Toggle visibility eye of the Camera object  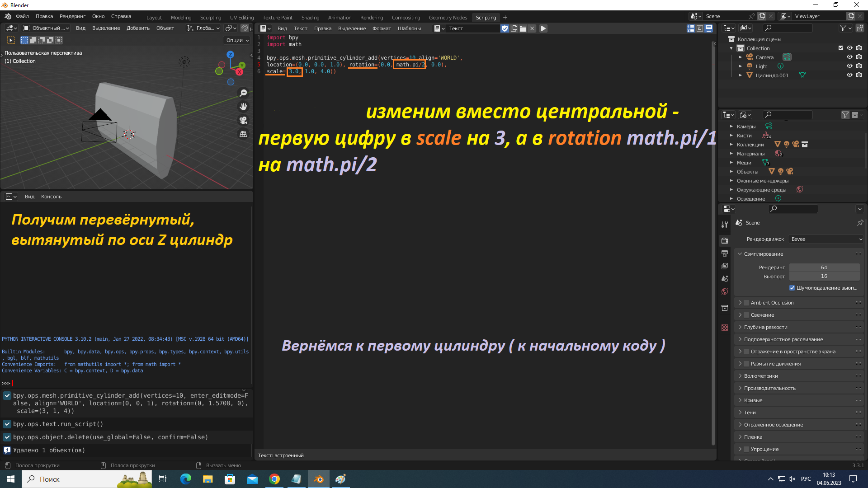[849, 57]
